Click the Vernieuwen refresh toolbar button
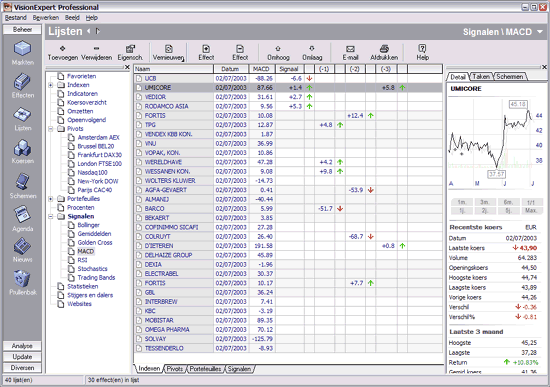The height and width of the screenshot is (387, 550). coord(168,53)
